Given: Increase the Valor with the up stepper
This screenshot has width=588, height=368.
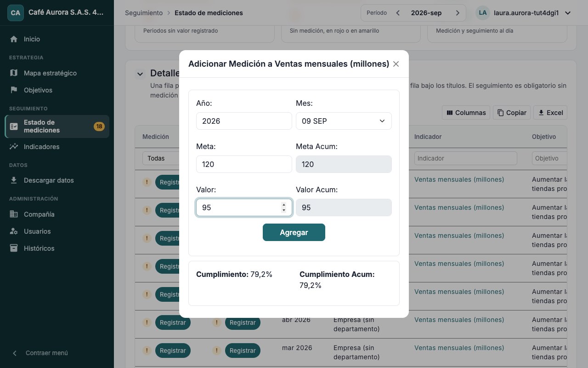Looking at the screenshot, I should click(284, 205).
